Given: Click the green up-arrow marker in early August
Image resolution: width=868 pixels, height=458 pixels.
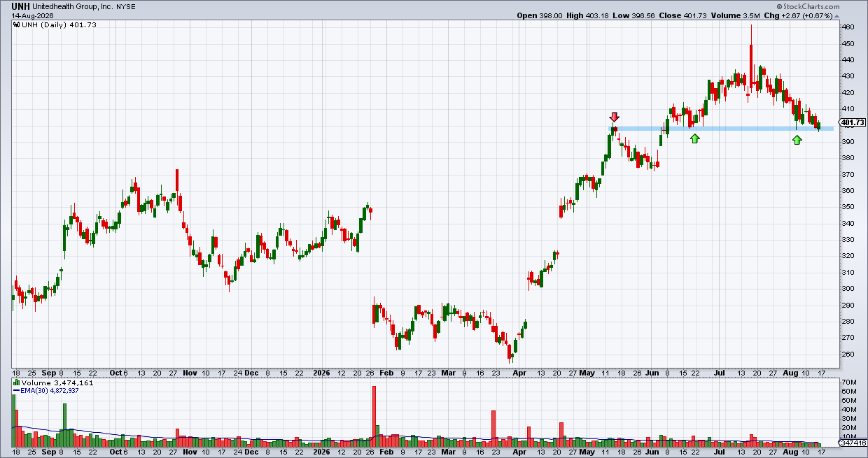Looking at the screenshot, I should 797,140.
